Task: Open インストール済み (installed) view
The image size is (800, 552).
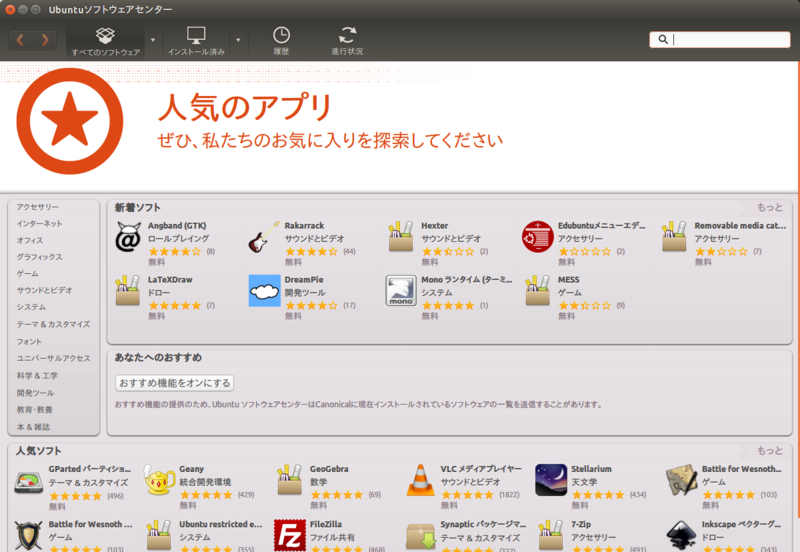Action: click(x=196, y=41)
